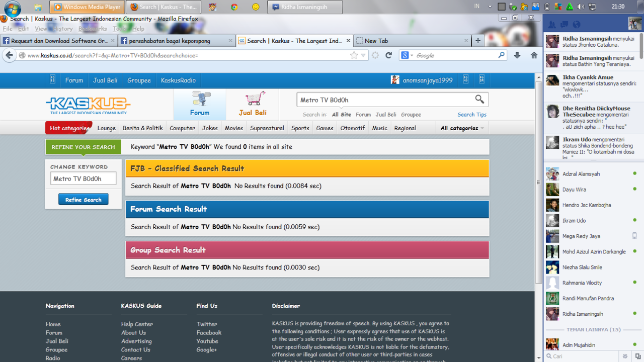Screen dimensions: 644x362
Task: Open Windows Explorer from the taskbar
Action: (x=38, y=7)
